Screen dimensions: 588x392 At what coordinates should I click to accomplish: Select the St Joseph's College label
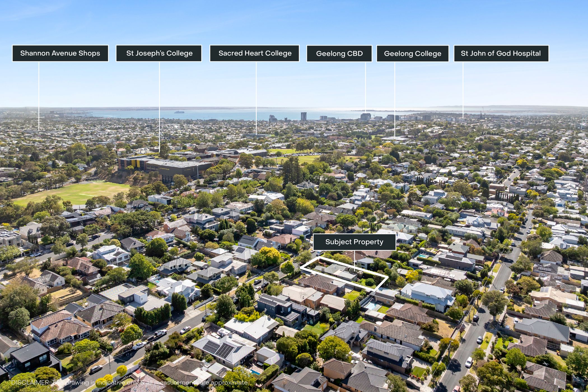point(159,53)
